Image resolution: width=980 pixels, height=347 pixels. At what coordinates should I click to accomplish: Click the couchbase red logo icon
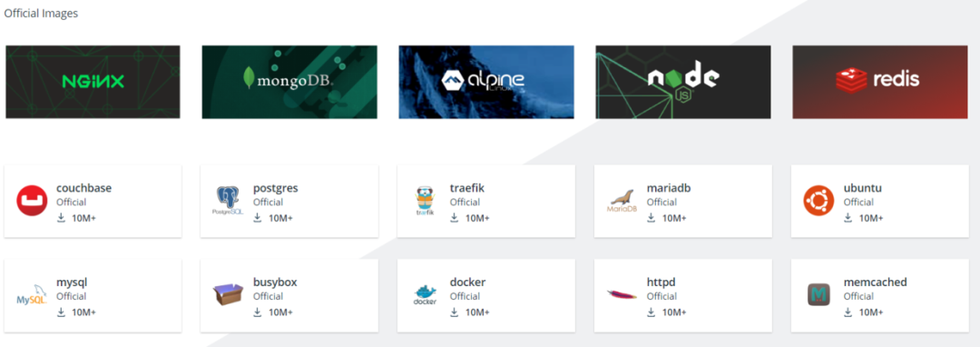(32, 202)
